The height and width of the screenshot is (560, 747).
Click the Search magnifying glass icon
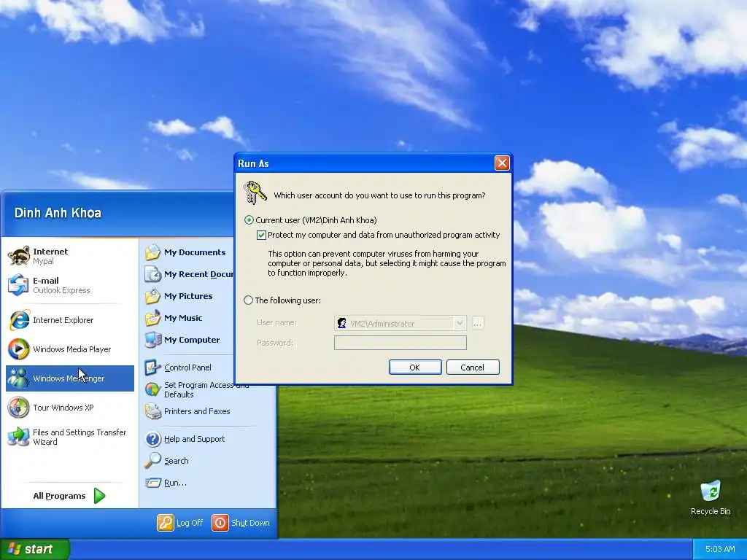[x=153, y=461]
